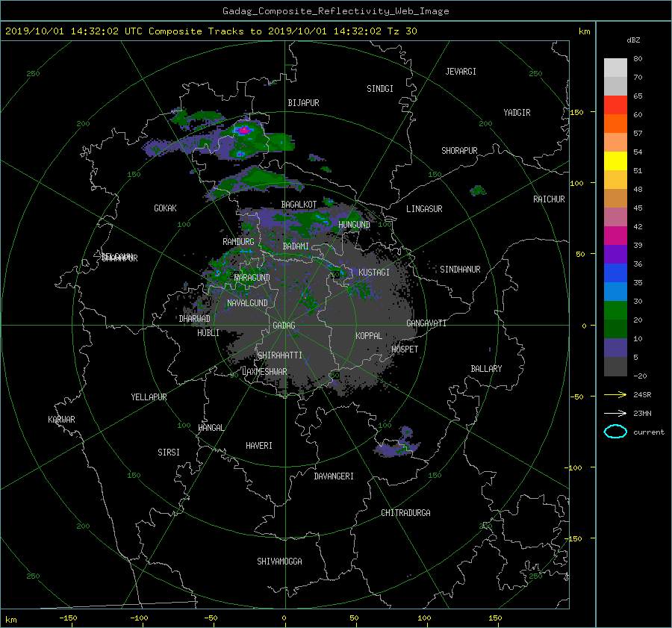Click the GOKAK city label

tap(166, 208)
